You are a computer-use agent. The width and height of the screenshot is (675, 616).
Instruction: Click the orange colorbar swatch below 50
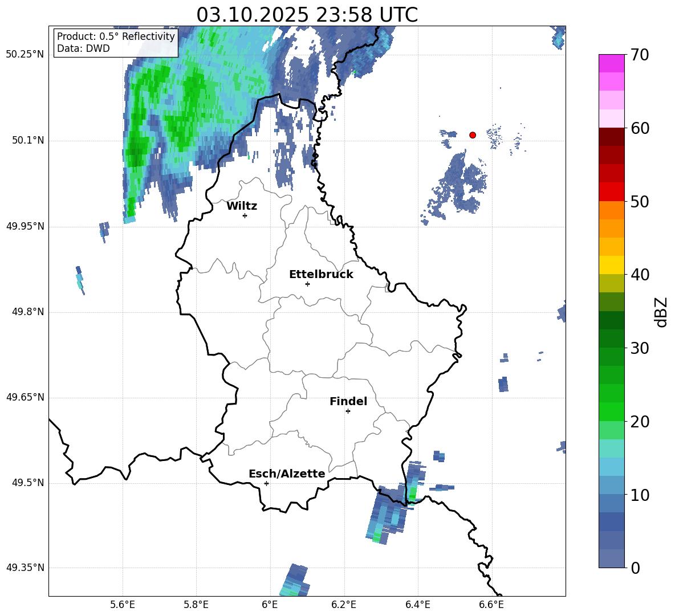(611, 210)
